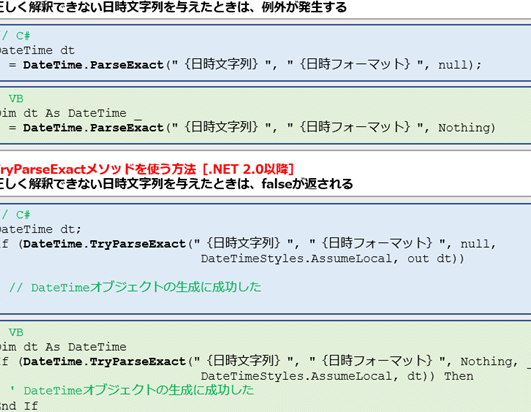Viewport: 531px width, 412px height.
Task: Click the 'DateTime dt' line in the first C# block
Action: pyautogui.click(x=37, y=50)
